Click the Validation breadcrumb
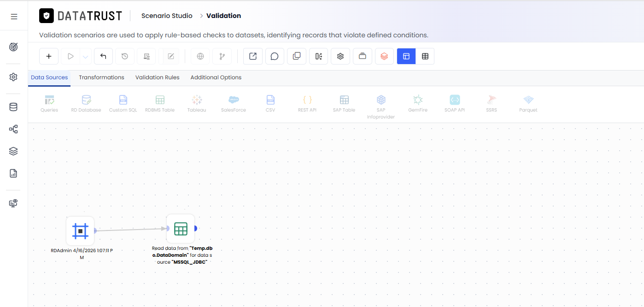 pos(223,16)
